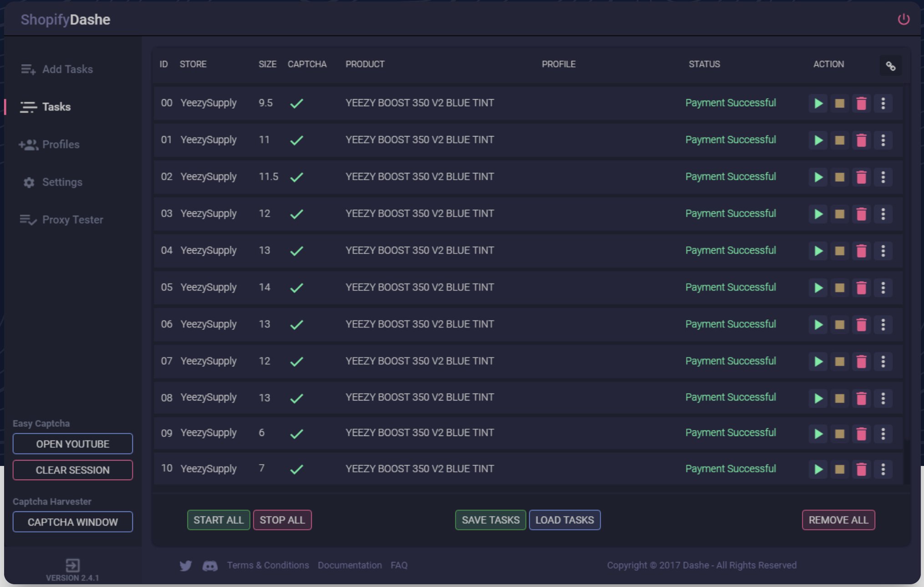The height and width of the screenshot is (587, 924).
Task: Stop task 05 with square icon
Action: (840, 288)
